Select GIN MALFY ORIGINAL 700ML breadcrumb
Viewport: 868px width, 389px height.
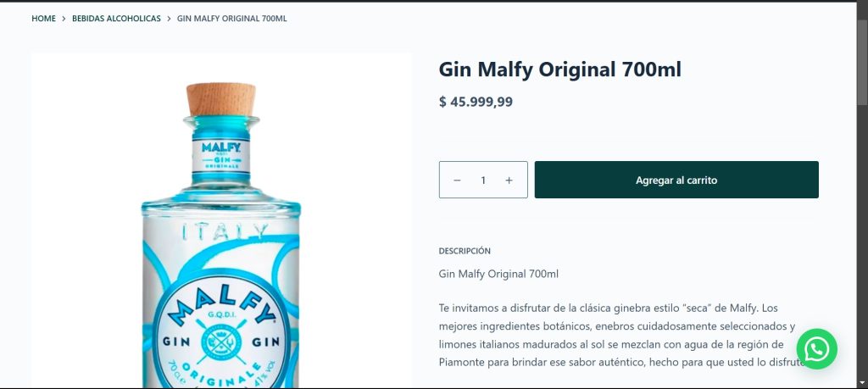(x=232, y=19)
